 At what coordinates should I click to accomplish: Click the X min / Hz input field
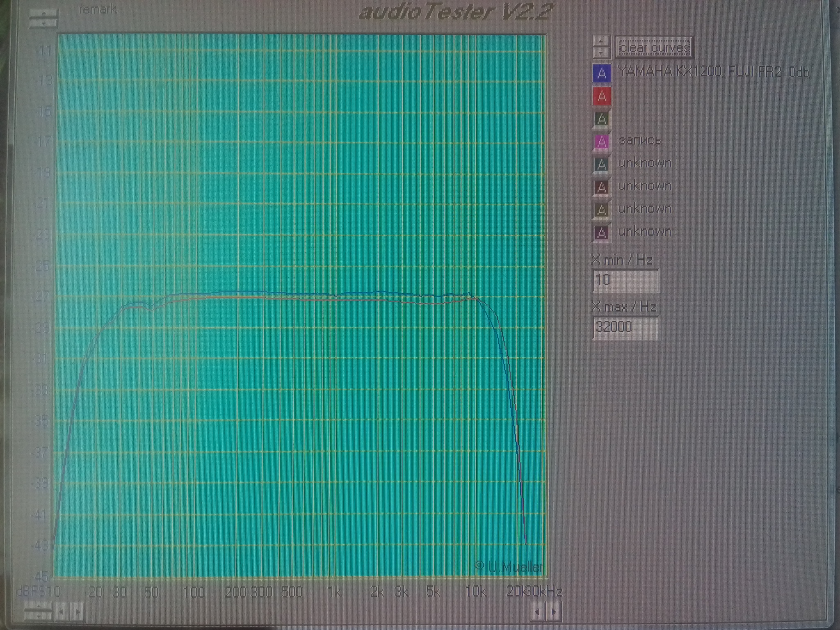tap(625, 281)
